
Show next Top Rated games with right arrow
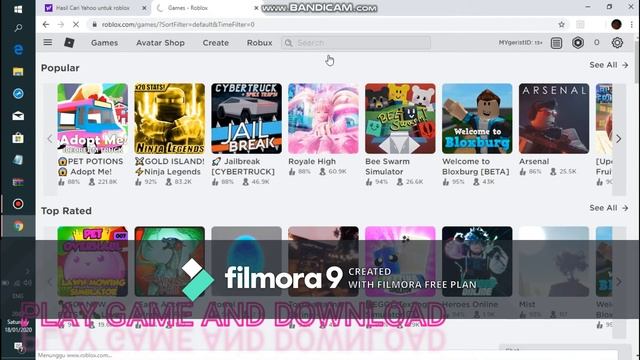pos(619,282)
